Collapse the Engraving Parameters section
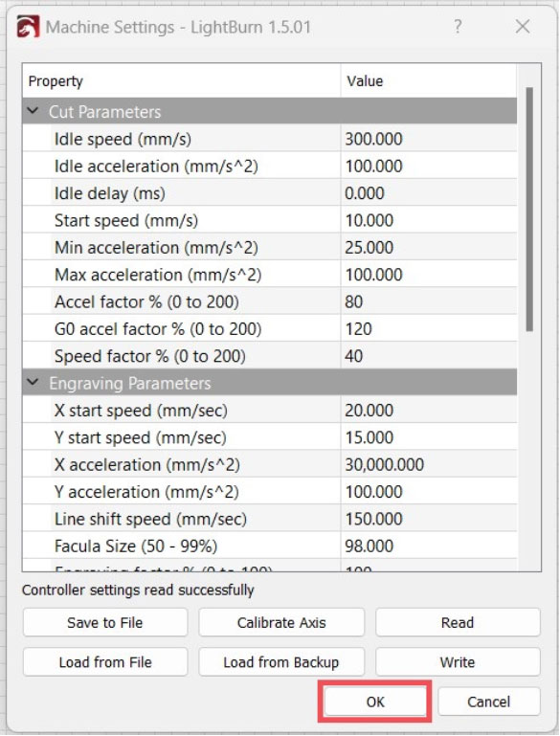The width and height of the screenshot is (560, 736). [33, 383]
